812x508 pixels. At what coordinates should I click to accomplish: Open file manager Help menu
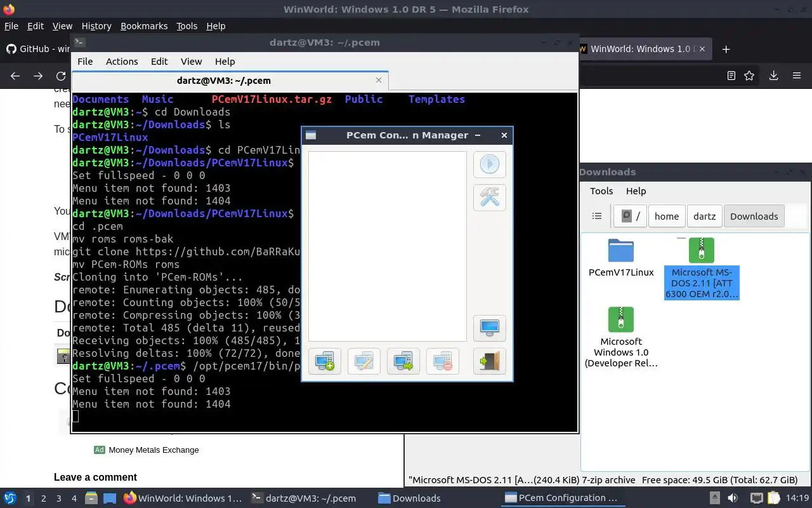(636, 191)
